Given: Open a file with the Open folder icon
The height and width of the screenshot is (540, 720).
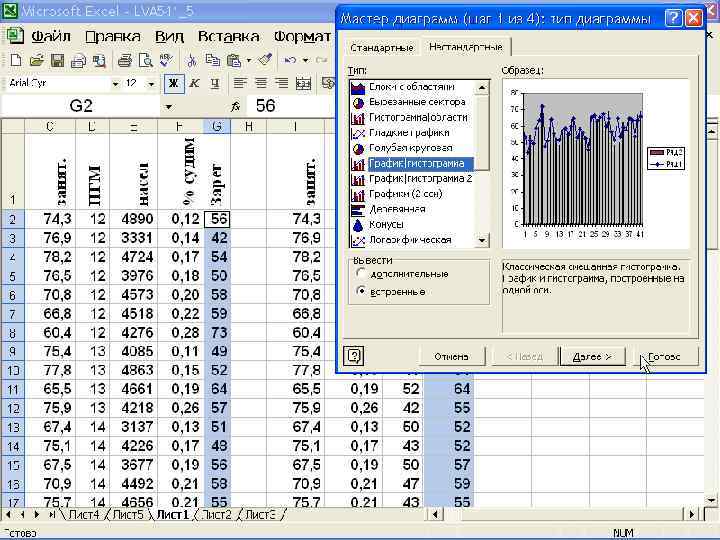Looking at the screenshot, I should (36, 60).
